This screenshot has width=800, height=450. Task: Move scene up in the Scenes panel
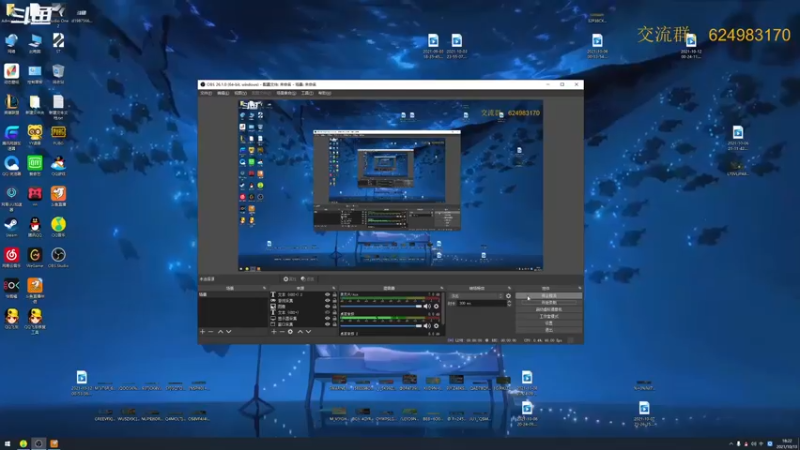click(220, 332)
